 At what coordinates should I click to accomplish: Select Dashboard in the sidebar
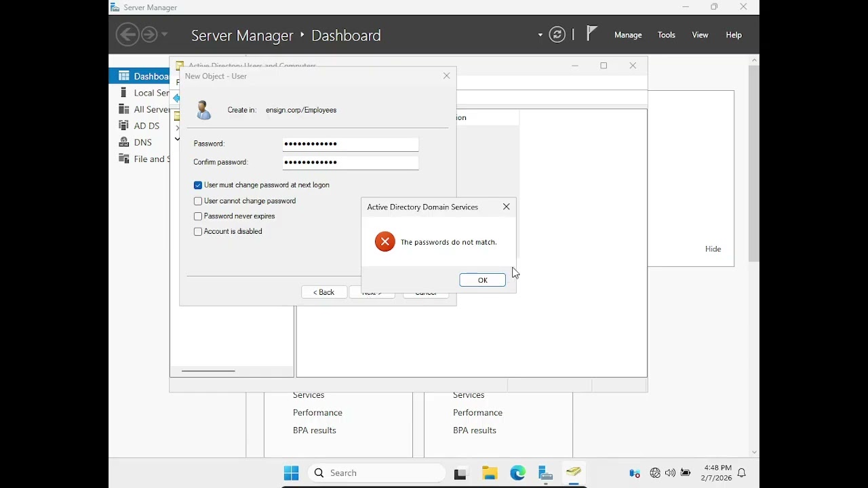(139, 76)
